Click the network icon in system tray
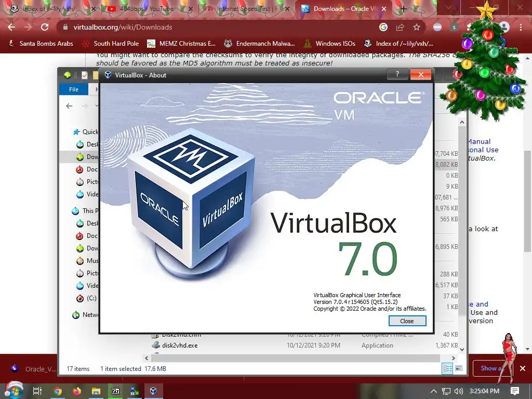This screenshot has height=399, width=532. (446, 391)
